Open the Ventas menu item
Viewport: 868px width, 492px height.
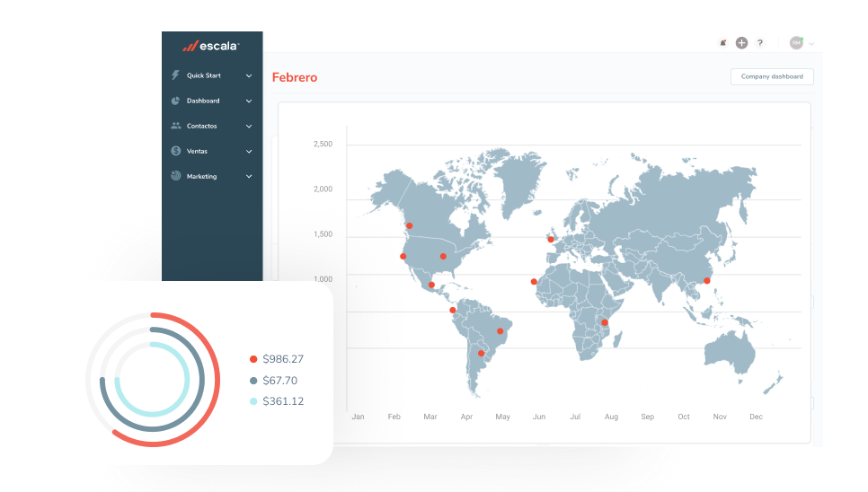coord(212,151)
